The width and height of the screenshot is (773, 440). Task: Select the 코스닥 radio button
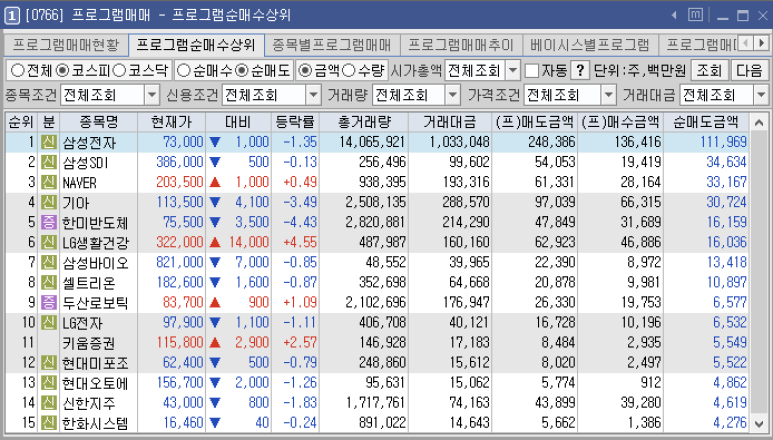(119, 70)
